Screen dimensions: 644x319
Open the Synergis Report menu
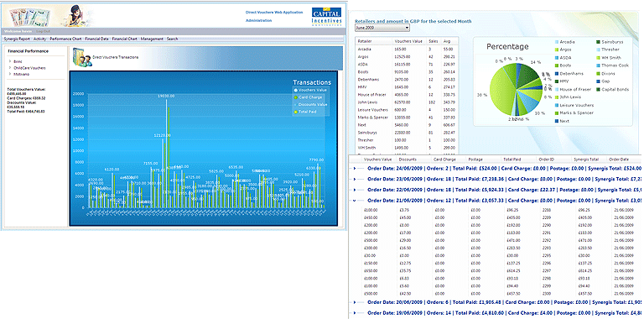pos(17,39)
